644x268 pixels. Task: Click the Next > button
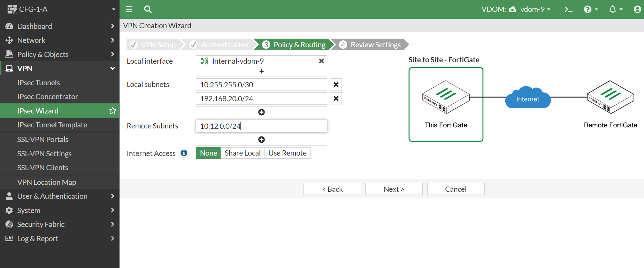[394, 189]
